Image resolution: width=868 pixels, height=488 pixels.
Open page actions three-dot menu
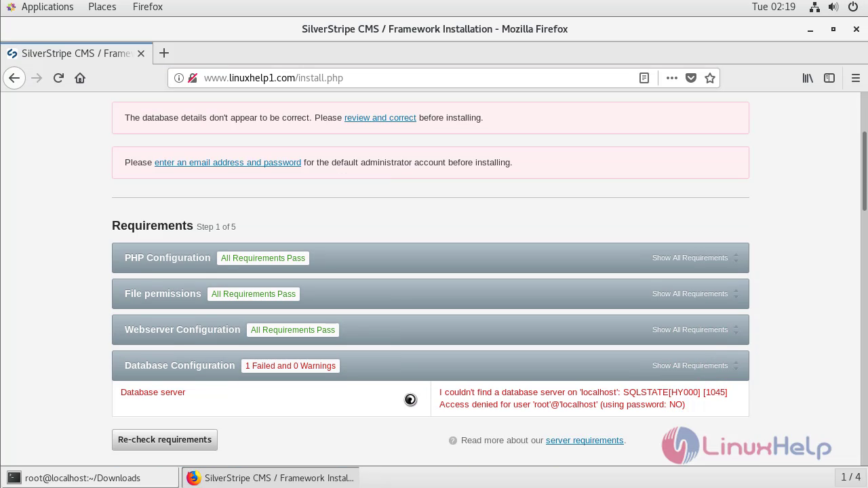[x=672, y=78]
